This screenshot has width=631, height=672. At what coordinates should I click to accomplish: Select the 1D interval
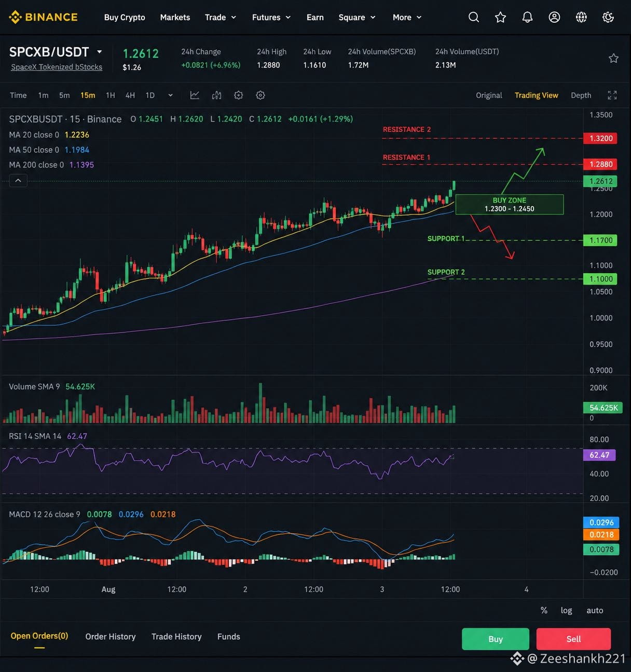click(150, 95)
